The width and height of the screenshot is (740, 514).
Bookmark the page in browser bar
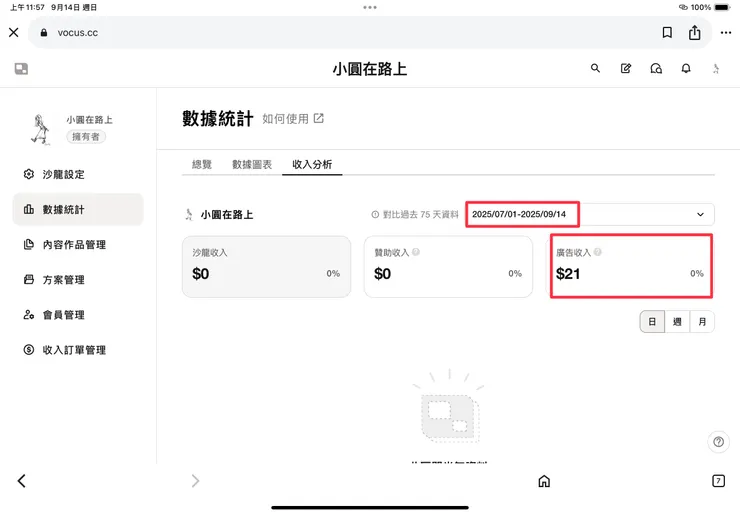pyautogui.click(x=667, y=32)
